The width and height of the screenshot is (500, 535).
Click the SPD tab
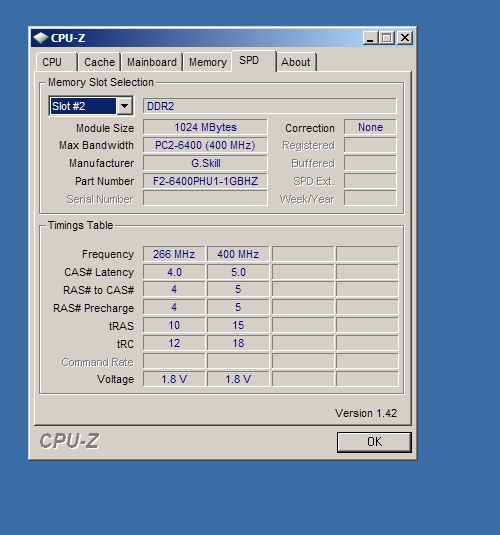tap(254, 61)
